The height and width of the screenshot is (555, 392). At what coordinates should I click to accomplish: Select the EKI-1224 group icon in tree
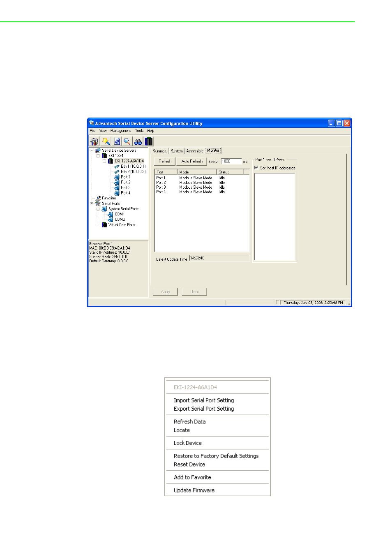click(x=104, y=156)
